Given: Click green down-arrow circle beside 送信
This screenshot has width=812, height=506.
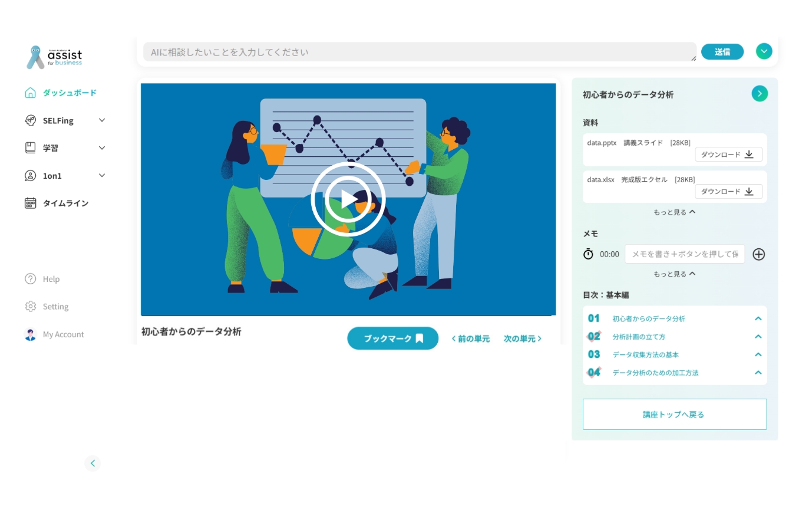Looking at the screenshot, I should pos(764,51).
